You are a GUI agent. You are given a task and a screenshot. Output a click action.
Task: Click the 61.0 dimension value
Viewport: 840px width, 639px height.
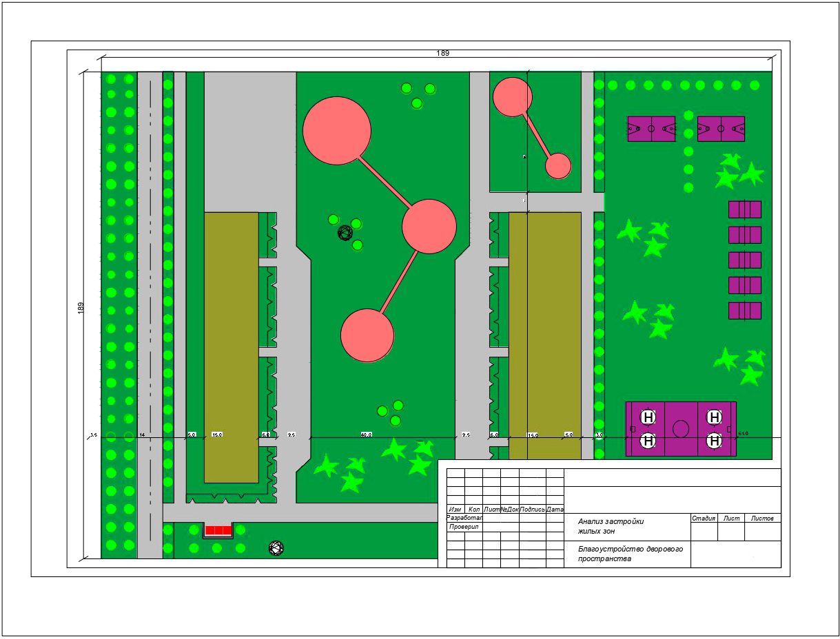tap(743, 433)
